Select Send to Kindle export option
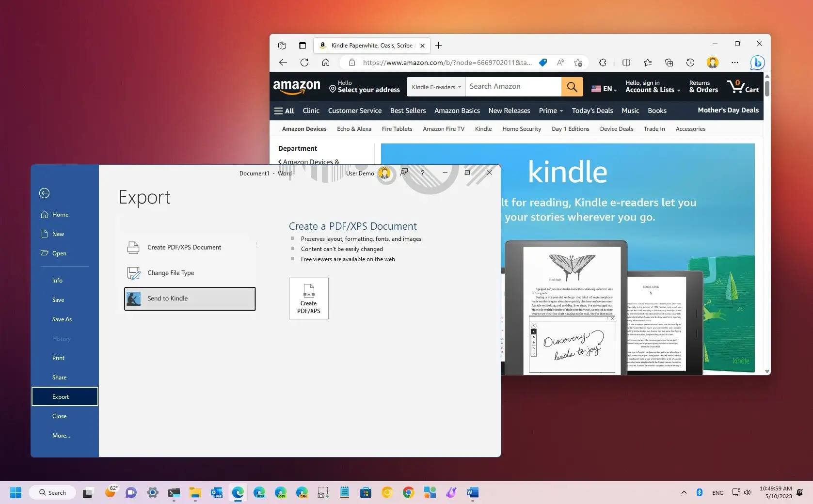The width and height of the screenshot is (813, 504). tap(167, 299)
